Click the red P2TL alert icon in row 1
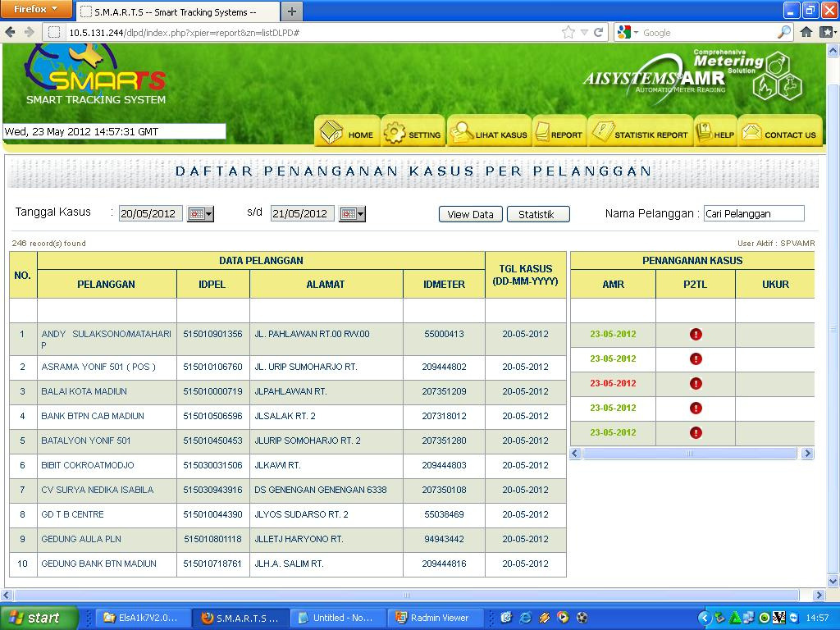Screen dimensions: 840x630 (696, 335)
